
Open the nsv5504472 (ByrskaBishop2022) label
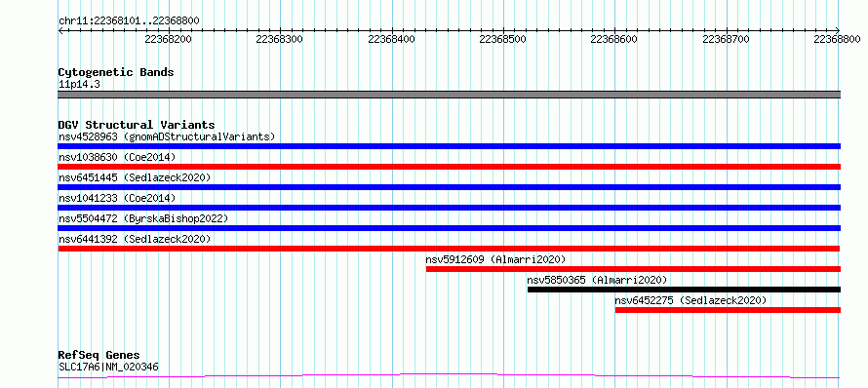coord(143,218)
